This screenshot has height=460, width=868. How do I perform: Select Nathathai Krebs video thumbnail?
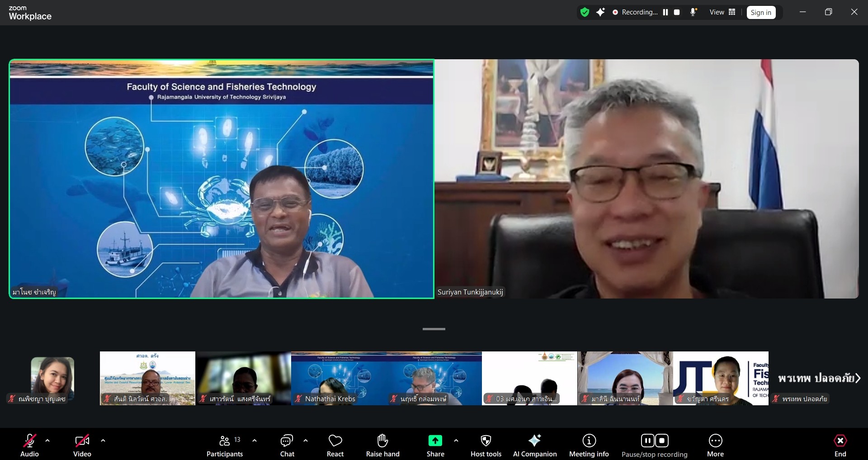(x=339, y=378)
